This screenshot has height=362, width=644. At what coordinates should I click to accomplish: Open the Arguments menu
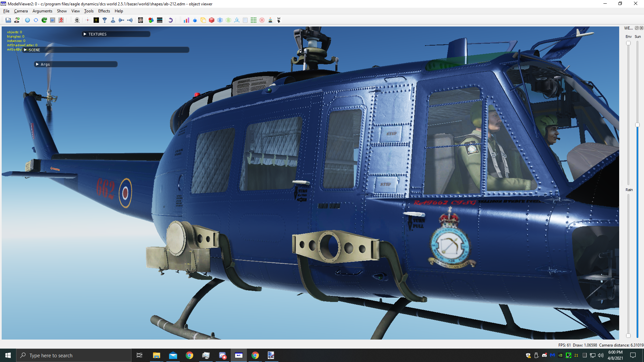(42, 11)
